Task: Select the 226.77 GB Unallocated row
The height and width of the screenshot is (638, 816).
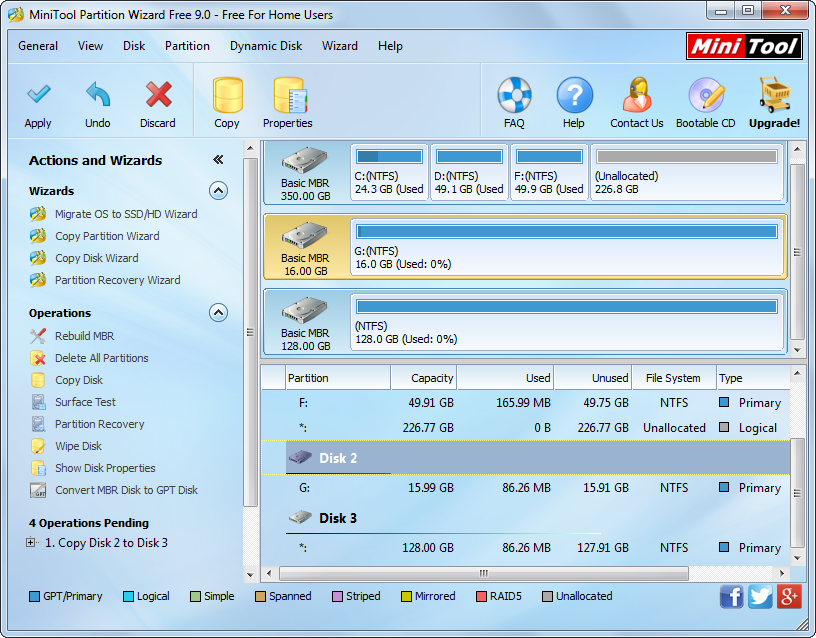Action: point(526,428)
